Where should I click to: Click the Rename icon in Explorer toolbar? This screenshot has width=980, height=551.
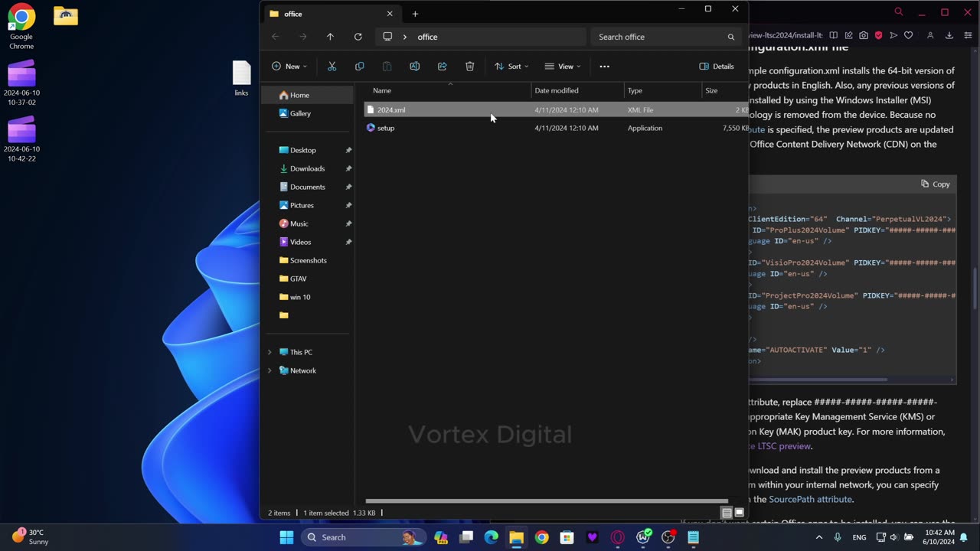pos(414,67)
